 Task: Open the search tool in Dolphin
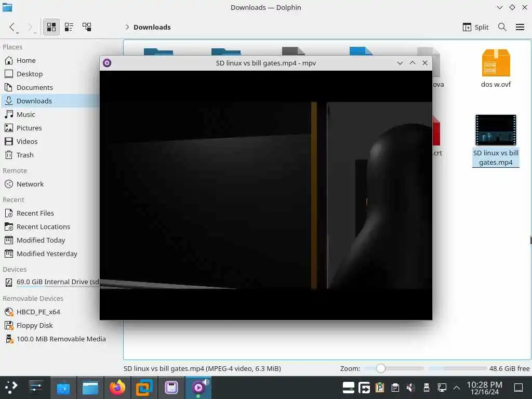click(x=502, y=27)
